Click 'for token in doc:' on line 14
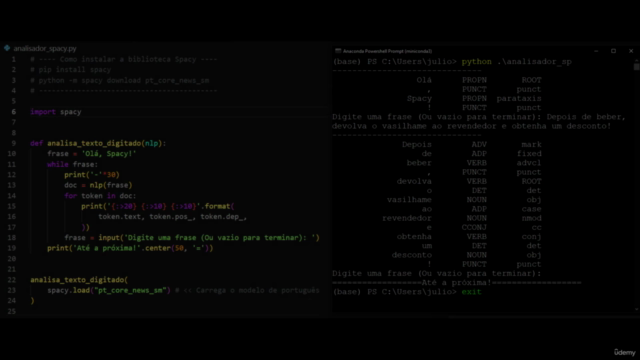 point(100,196)
